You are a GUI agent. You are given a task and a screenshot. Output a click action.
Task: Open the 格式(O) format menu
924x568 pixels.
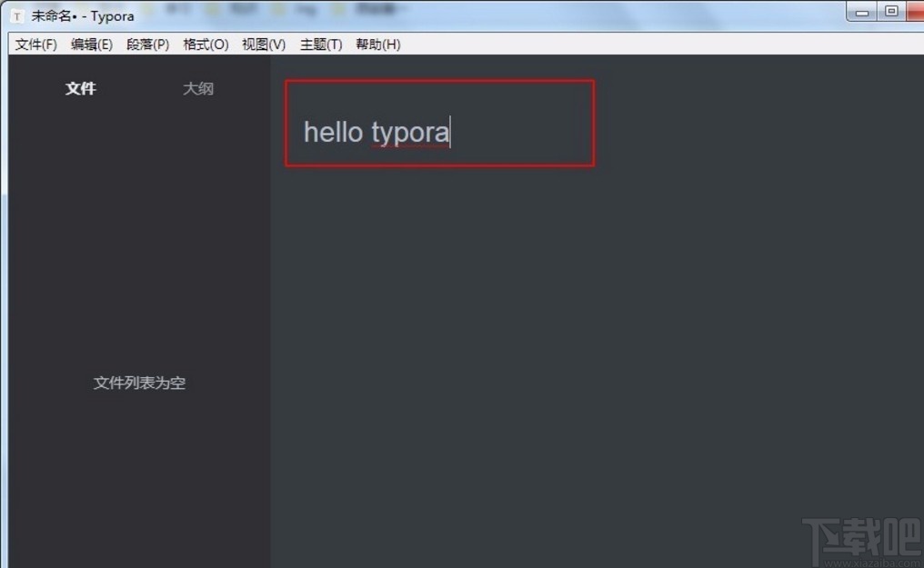(204, 44)
